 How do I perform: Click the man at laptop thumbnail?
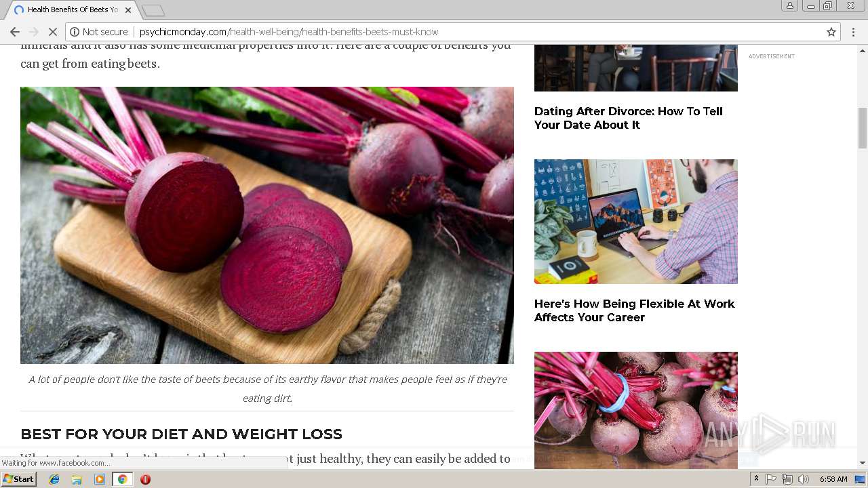click(636, 222)
